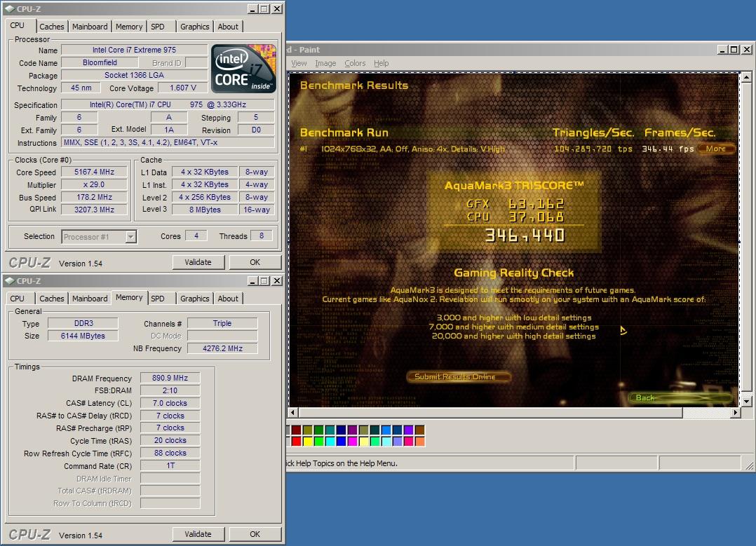Click the Code Name value 'Bloomfield'
This screenshot has height=546, width=756.
coord(100,62)
